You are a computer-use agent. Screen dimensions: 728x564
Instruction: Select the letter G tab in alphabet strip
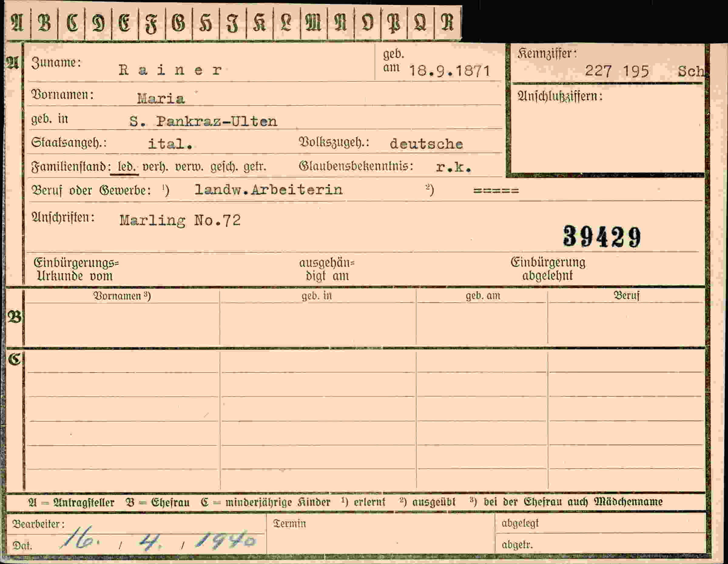click(179, 23)
